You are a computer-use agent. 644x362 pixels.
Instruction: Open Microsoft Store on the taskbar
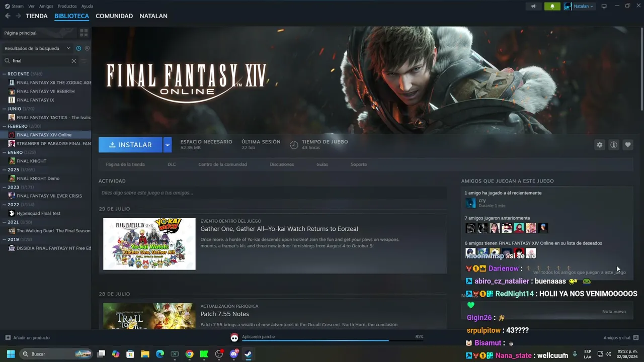click(x=130, y=354)
